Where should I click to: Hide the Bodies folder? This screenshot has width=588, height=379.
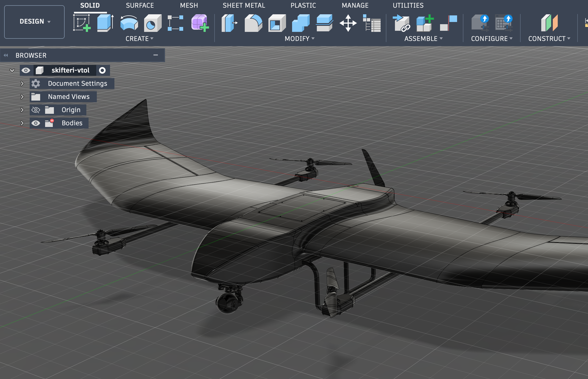36,123
